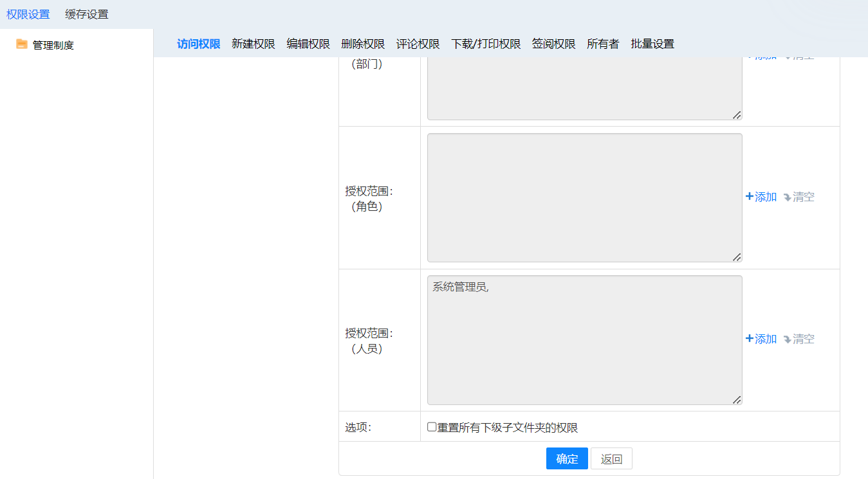The width and height of the screenshot is (868, 479).
Task: Switch to 新建权限 tab
Action: click(253, 44)
